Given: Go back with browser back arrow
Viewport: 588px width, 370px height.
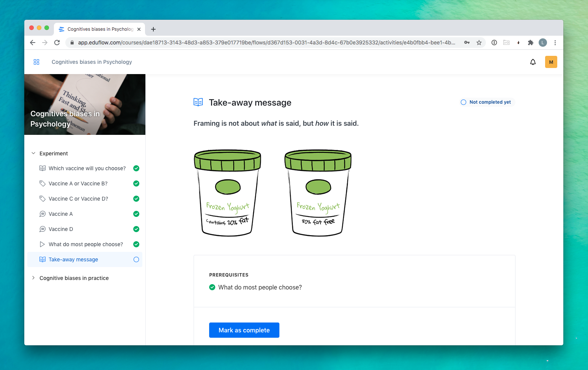Looking at the screenshot, I should [x=33, y=43].
